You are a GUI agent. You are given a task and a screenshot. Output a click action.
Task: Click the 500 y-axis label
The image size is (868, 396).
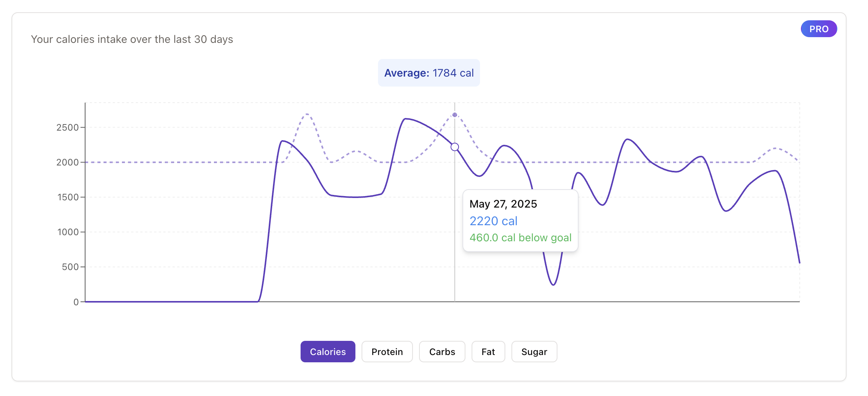(x=70, y=267)
